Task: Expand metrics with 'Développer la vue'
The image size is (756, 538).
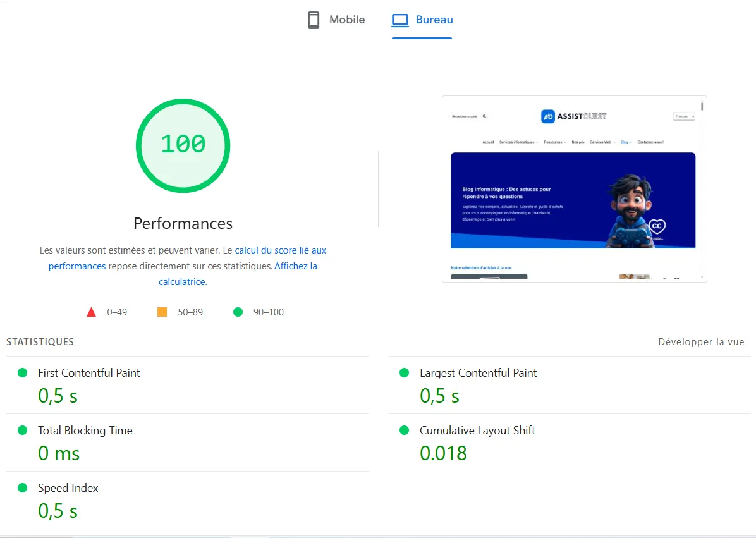Action: [701, 342]
